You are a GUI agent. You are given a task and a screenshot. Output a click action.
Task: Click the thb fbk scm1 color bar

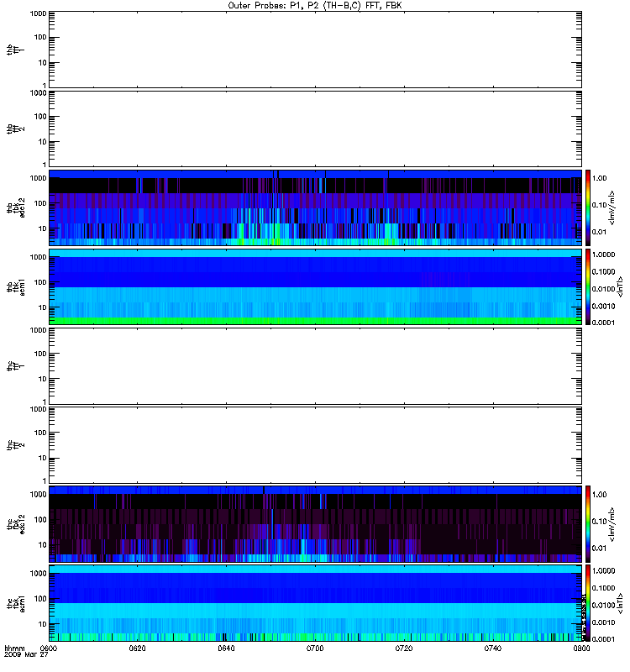click(x=587, y=286)
